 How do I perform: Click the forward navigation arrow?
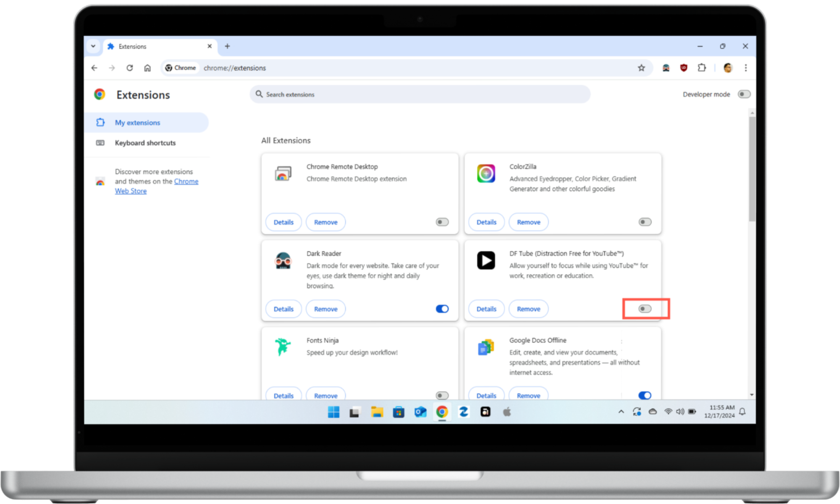coord(112,68)
